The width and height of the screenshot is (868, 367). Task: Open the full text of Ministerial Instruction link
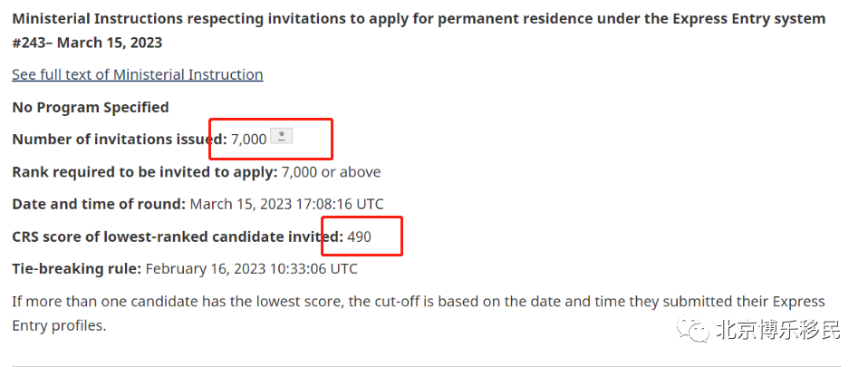(x=138, y=74)
